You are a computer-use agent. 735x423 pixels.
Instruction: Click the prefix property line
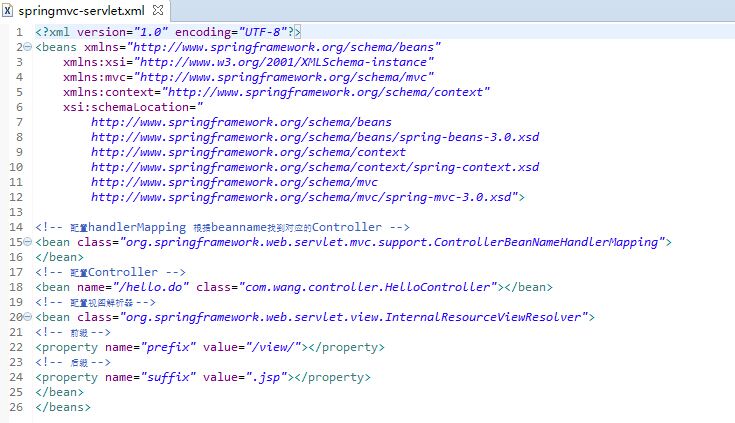click(210, 347)
